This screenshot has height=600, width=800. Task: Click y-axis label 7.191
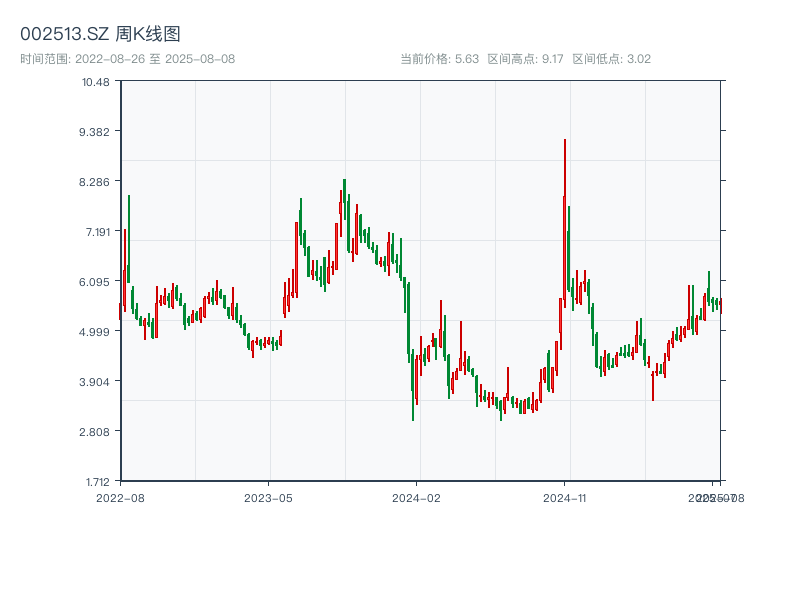click(98, 232)
